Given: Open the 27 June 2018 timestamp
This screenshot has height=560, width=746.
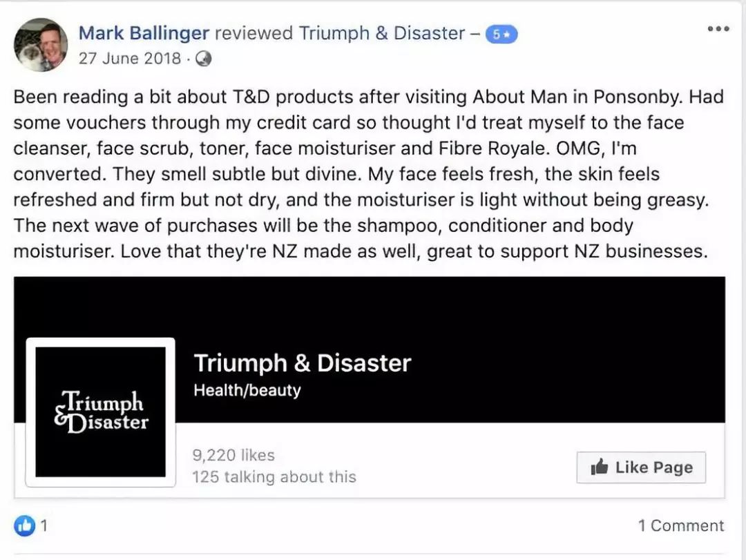Looking at the screenshot, I should tap(129, 58).
